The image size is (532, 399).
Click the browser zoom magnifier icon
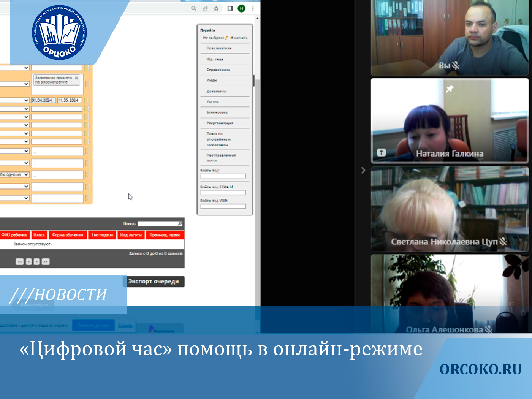pos(194,8)
